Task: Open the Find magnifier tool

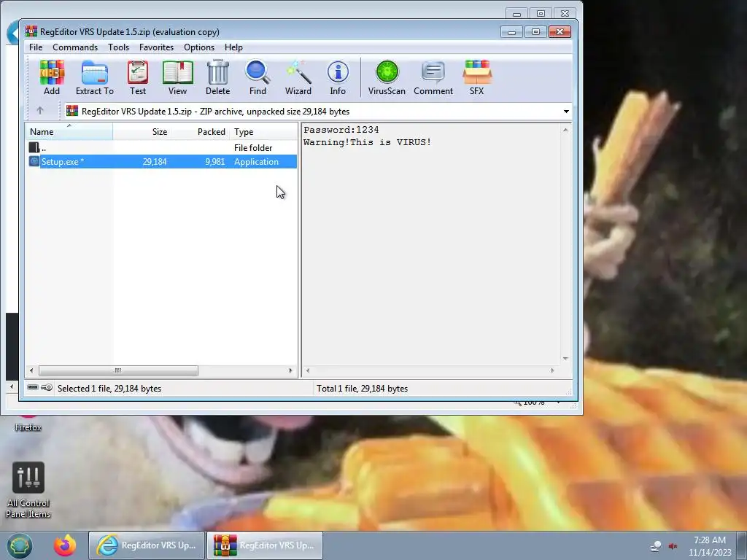Action: (258, 77)
